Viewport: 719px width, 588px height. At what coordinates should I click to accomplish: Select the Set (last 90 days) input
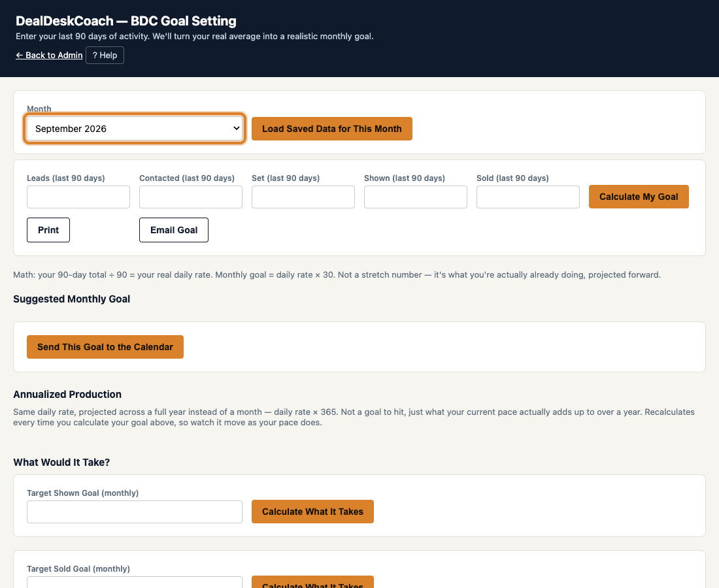click(303, 197)
